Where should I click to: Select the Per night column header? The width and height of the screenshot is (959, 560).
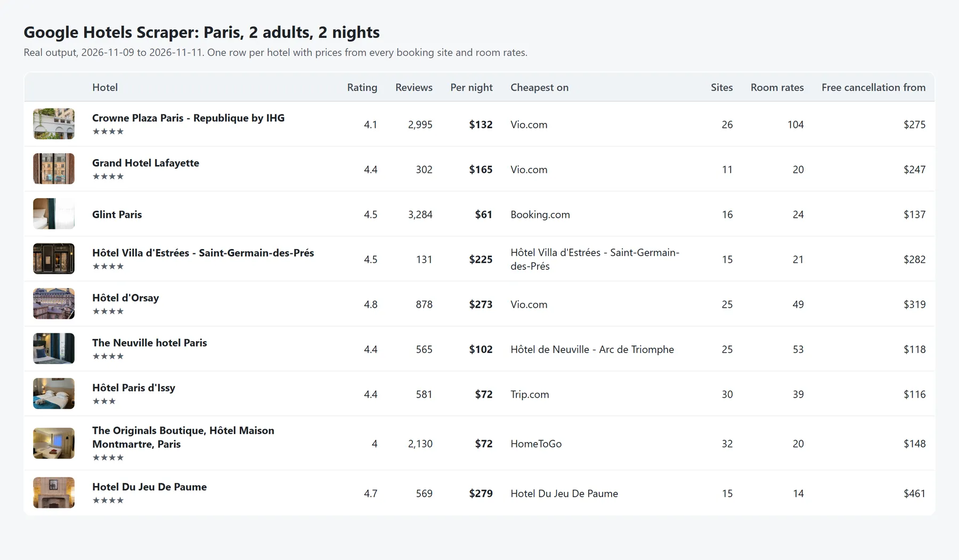click(472, 87)
